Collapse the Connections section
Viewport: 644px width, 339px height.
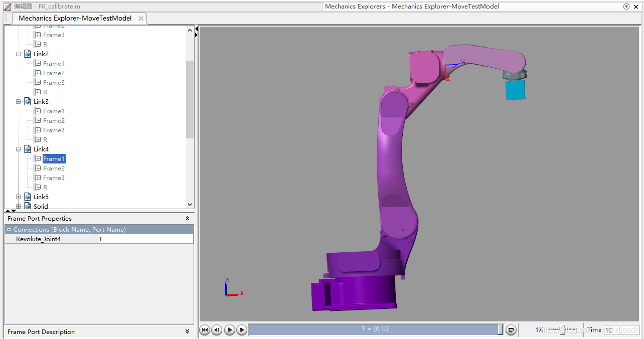click(x=9, y=229)
